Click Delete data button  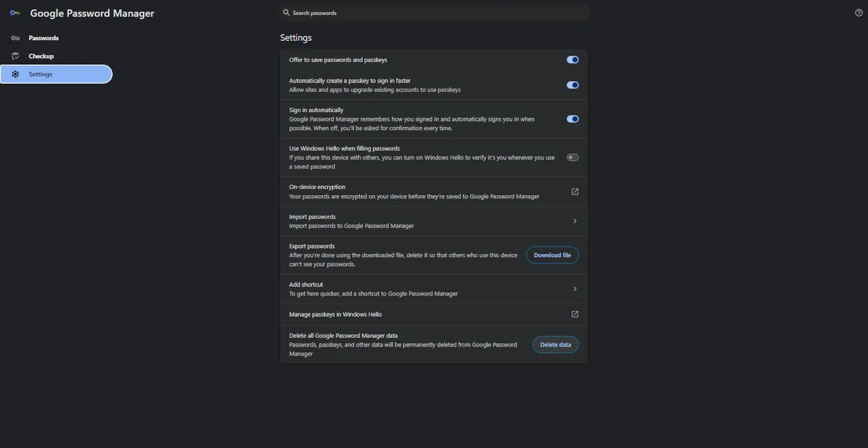tap(556, 345)
